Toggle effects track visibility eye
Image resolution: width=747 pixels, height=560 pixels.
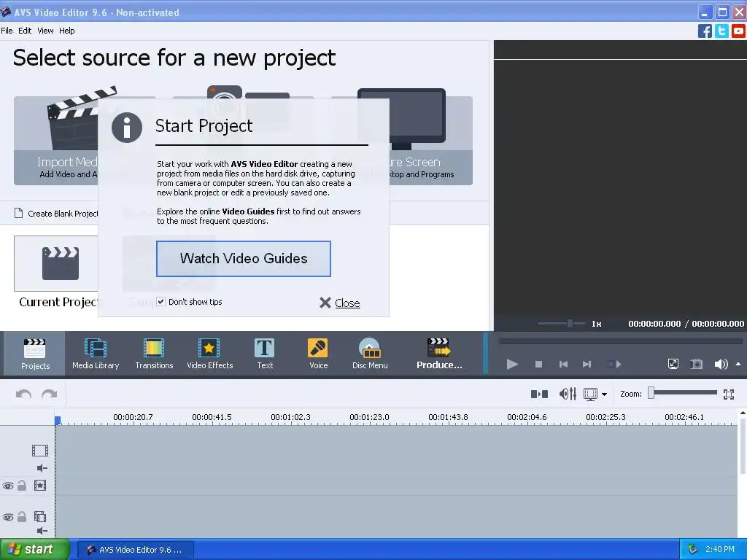click(x=8, y=486)
